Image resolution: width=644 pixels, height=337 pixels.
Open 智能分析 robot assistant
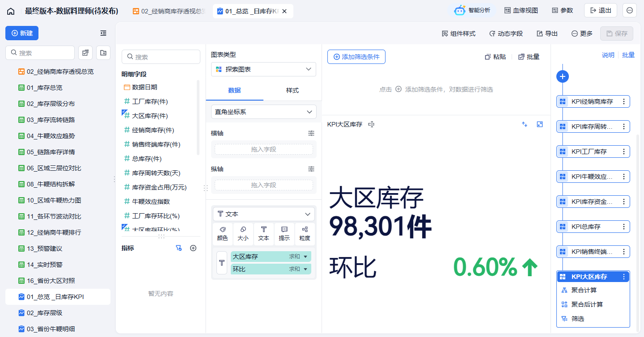472,10
